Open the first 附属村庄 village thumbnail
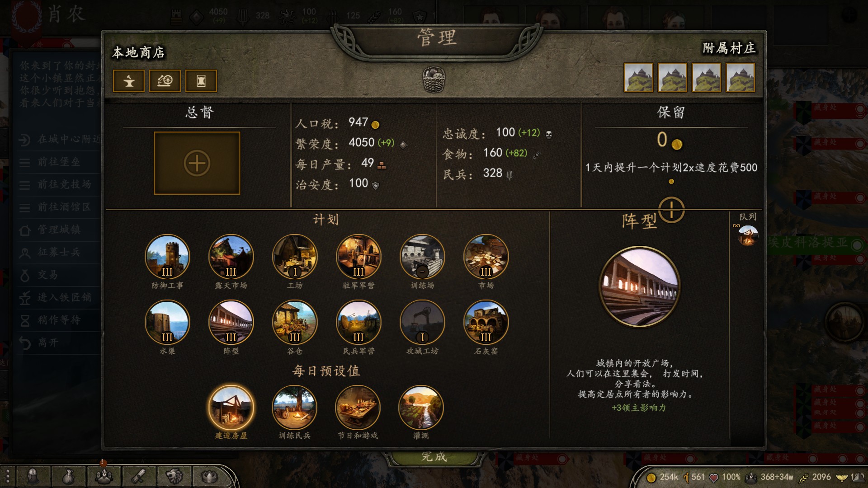 (x=638, y=77)
